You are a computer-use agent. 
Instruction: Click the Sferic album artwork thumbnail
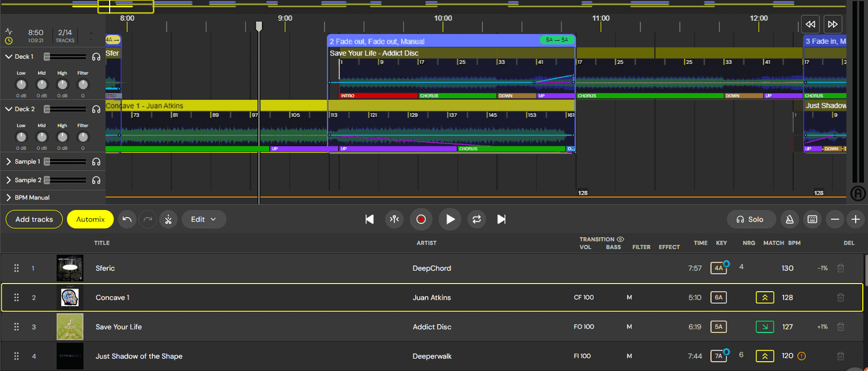(x=69, y=268)
